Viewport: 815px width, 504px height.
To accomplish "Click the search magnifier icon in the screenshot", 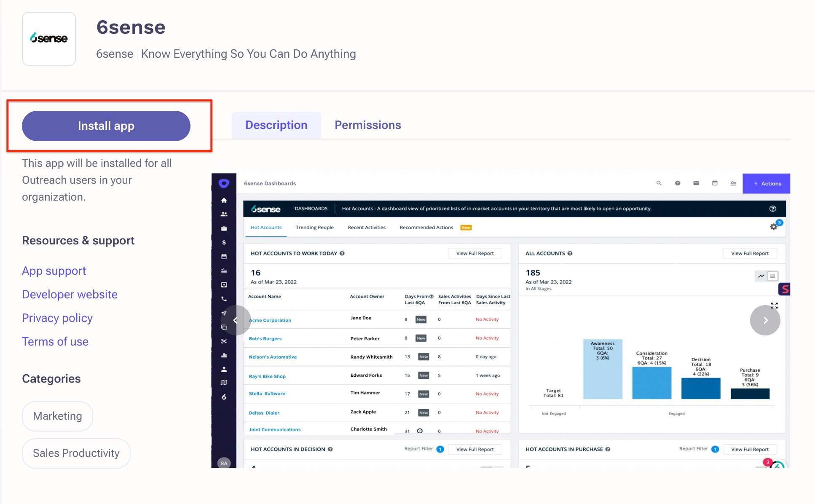I will tap(659, 183).
